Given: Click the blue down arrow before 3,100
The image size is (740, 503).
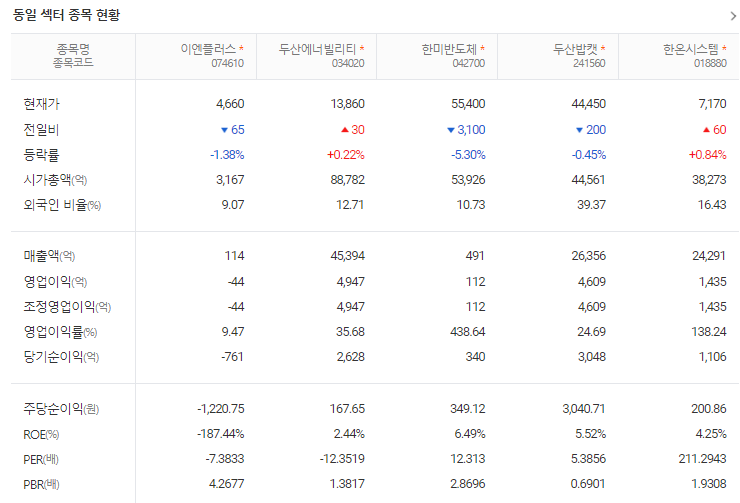Looking at the screenshot, I should point(451,130).
